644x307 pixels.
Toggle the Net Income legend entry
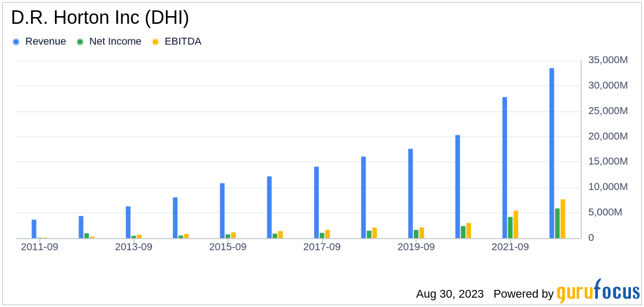109,41
